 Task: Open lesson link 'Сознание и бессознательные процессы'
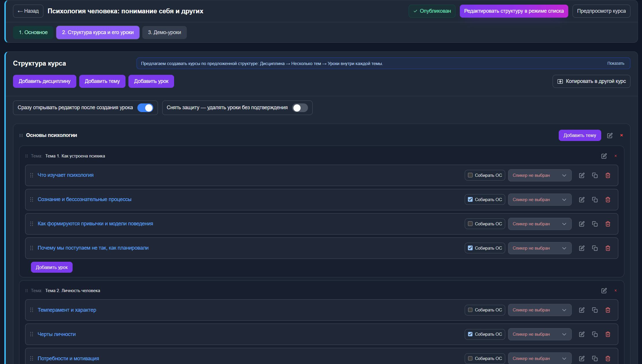(x=84, y=199)
